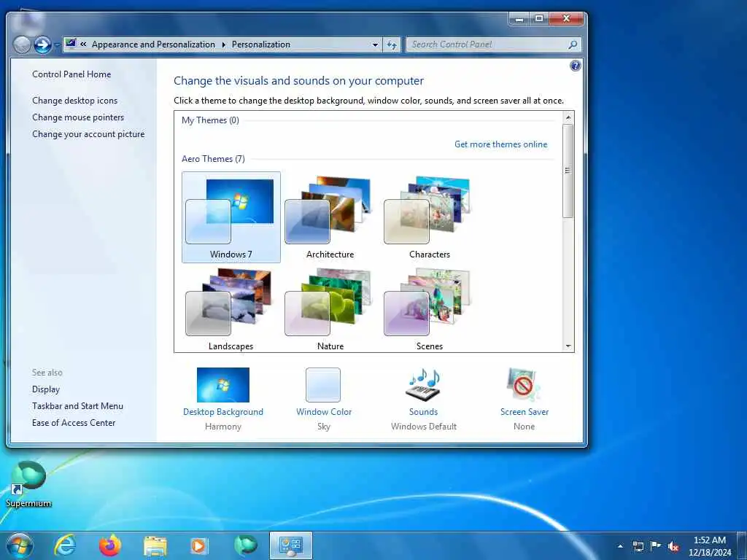Open the Screen Saver icon
This screenshot has width=747, height=560.
click(x=524, y=385)
